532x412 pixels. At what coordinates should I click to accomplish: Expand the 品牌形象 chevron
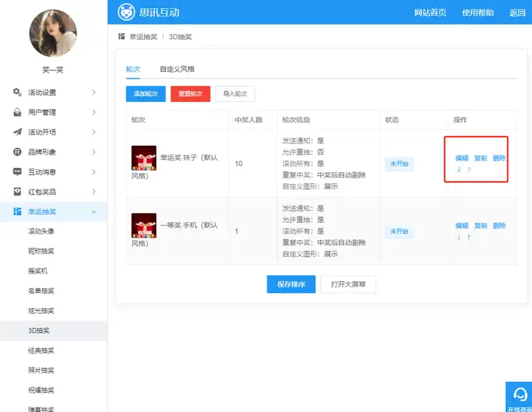[x=94, y=152]
